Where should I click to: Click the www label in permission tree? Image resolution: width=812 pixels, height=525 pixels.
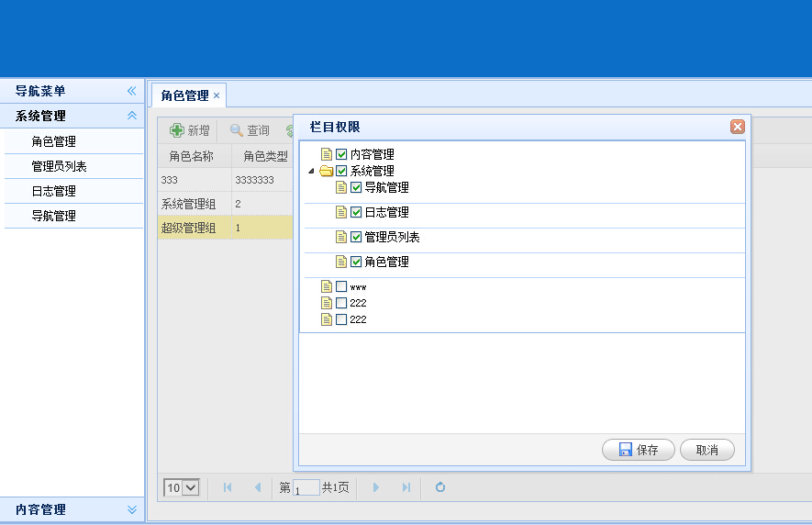[x=358, y=286]
